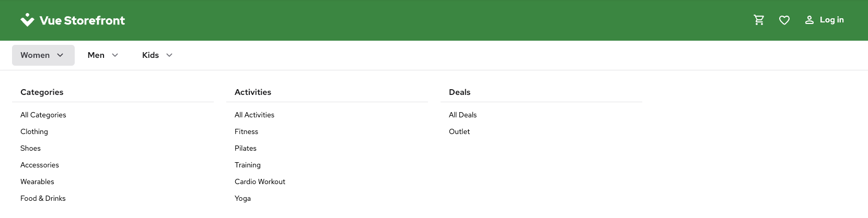Click the user profile icon
The width and height of the screenshot is (868, 218).
(x=809, y=20)
